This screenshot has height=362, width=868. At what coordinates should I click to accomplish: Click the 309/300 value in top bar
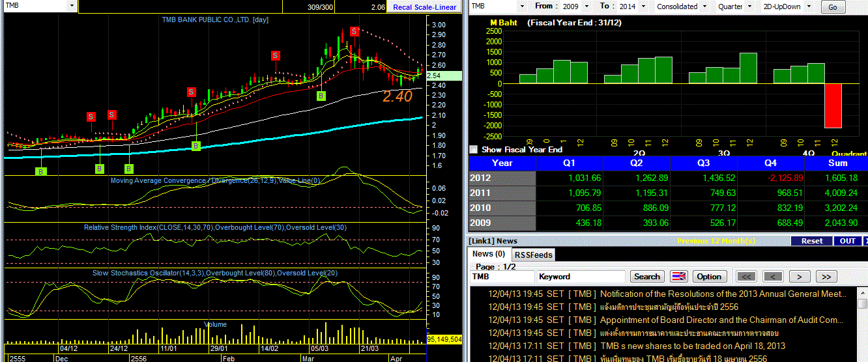pyautogui.click(x=319, y=7)
